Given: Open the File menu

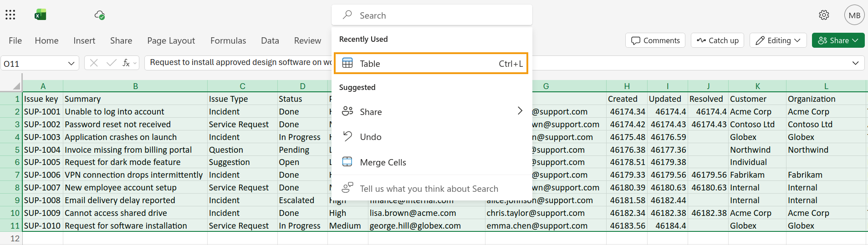Looking at the screenshot, I should pos(15,40).
